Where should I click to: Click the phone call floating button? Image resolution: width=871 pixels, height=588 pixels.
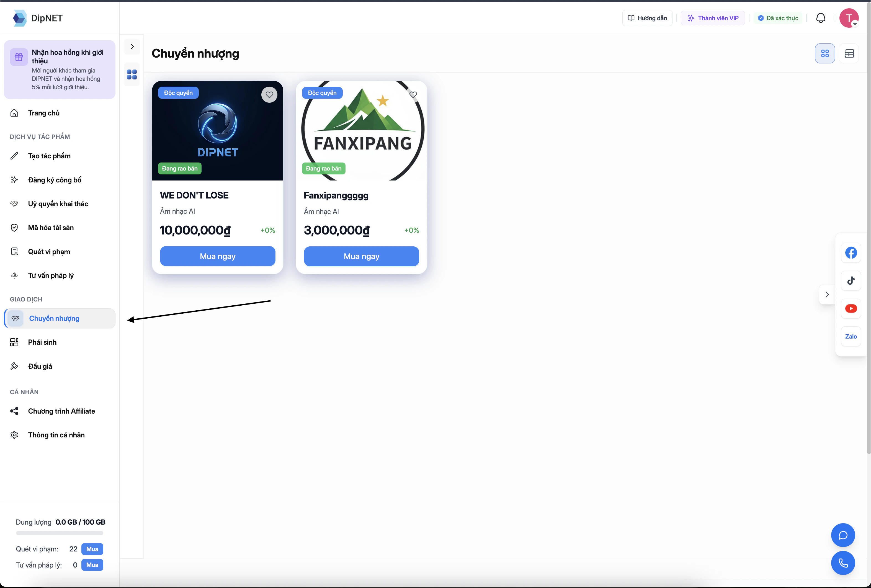843,563
